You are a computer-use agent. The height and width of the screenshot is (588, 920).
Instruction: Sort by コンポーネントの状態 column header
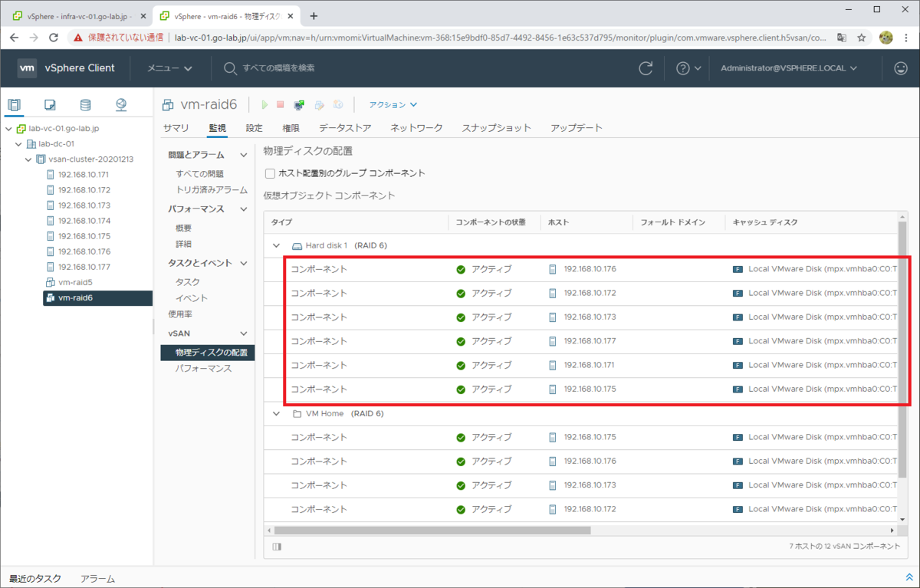pyautogui.click(x=491, y=222)
